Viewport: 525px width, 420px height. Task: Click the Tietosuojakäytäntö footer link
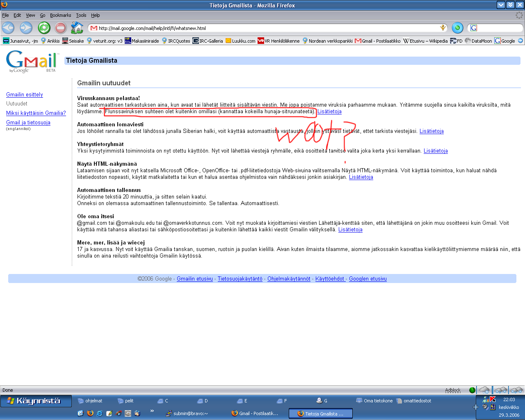(x=240, y=278)
